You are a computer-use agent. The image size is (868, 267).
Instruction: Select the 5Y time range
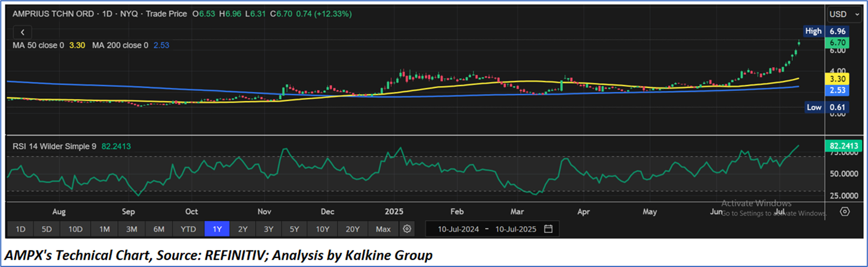click(295, 229)
